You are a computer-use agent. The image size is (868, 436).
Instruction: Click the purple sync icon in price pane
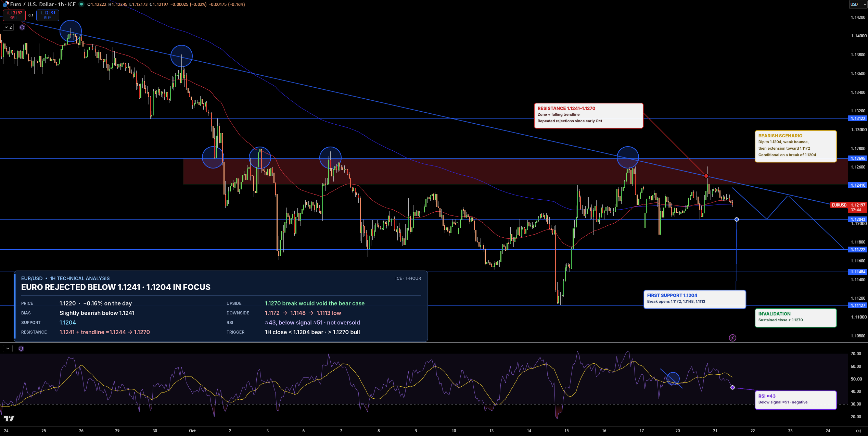click(x=22, y=27)
